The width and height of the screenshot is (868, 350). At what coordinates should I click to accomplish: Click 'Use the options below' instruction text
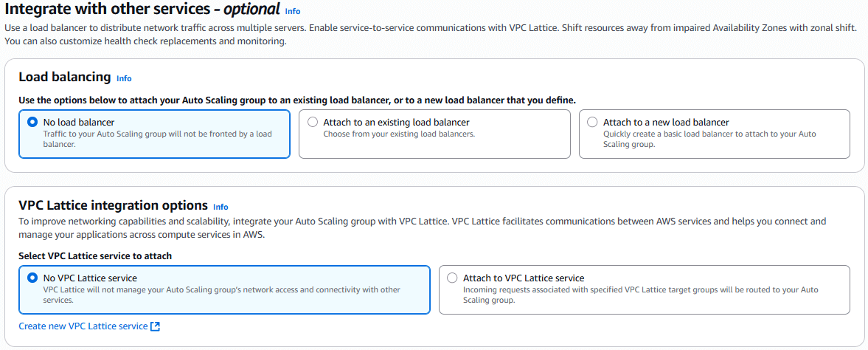[296, 100]
